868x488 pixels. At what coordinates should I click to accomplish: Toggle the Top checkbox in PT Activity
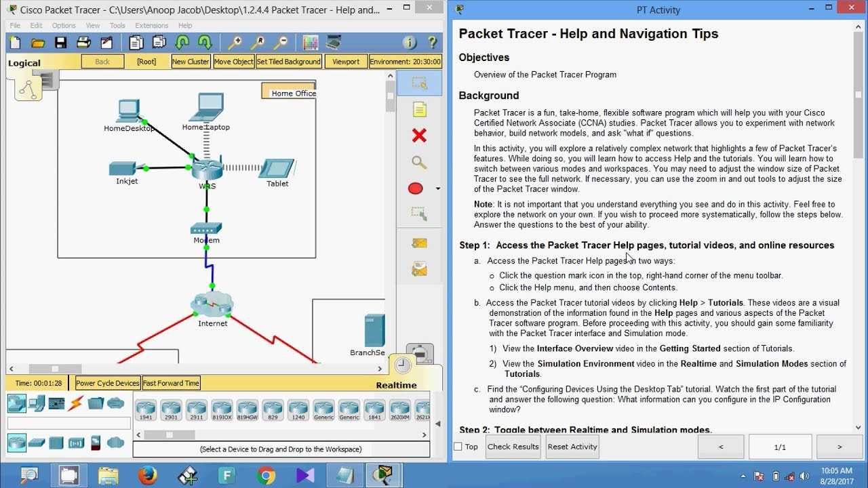tap(458, 447)
